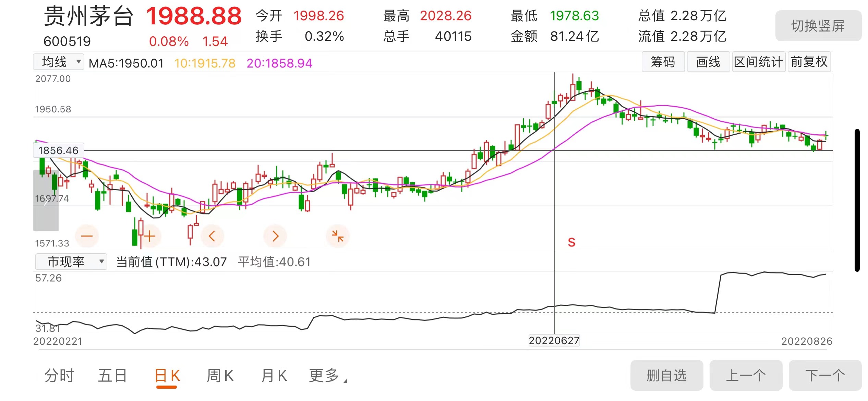The height and width of the screenshot is (401, 868).
Task: Open the 市现率 indicator dropdown
Action: [x=71, y=262]
